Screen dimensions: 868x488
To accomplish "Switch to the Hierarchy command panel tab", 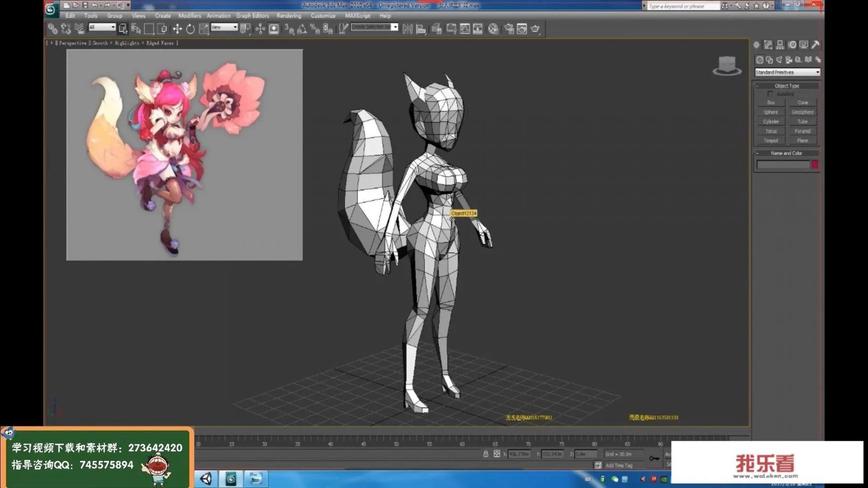I will tap(780, 45).
